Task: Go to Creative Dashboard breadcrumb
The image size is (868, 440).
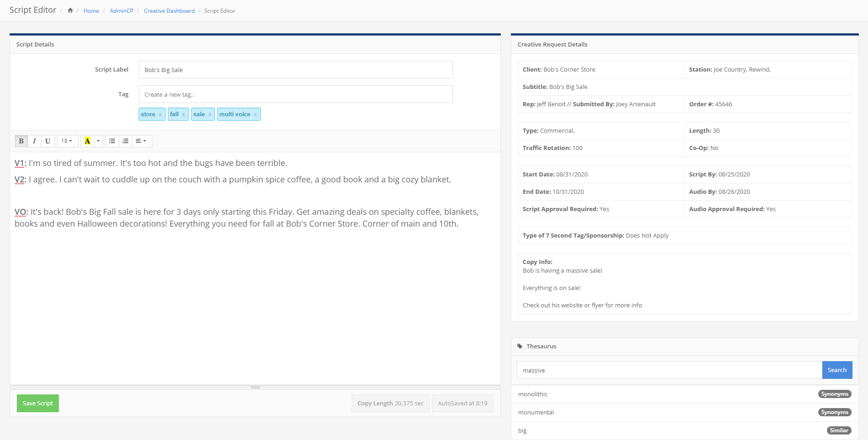Action: click(x=169, y=11)
